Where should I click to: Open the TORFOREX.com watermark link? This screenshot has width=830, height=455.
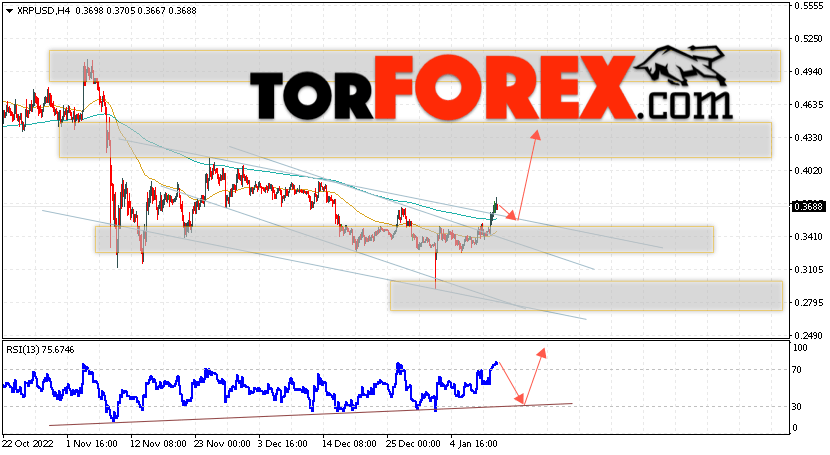[x=491, y=88]
